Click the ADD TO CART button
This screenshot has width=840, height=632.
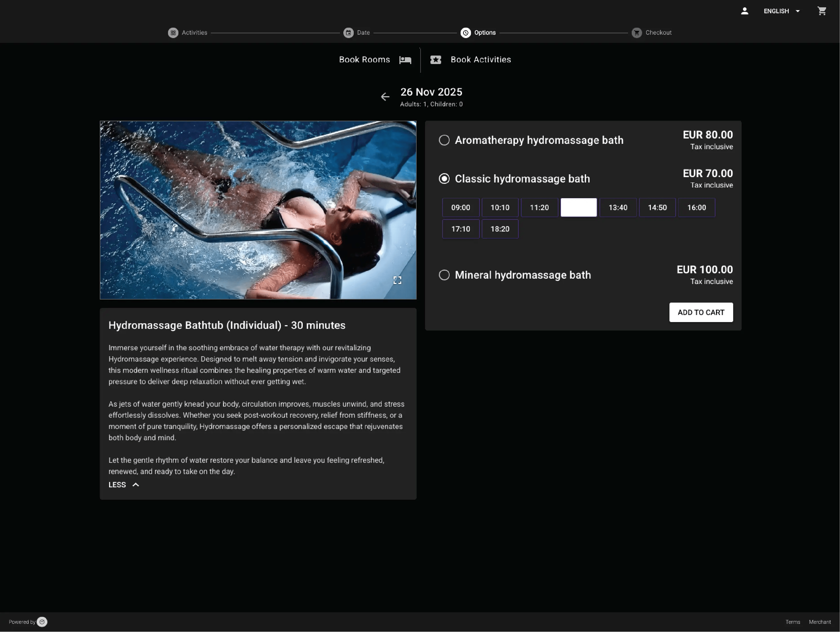(701, 312)
